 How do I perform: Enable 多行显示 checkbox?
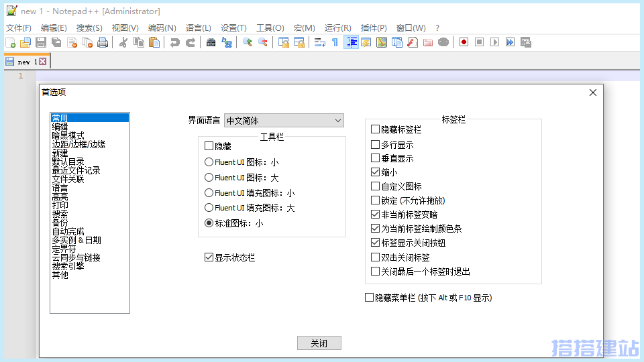[375, 145]
